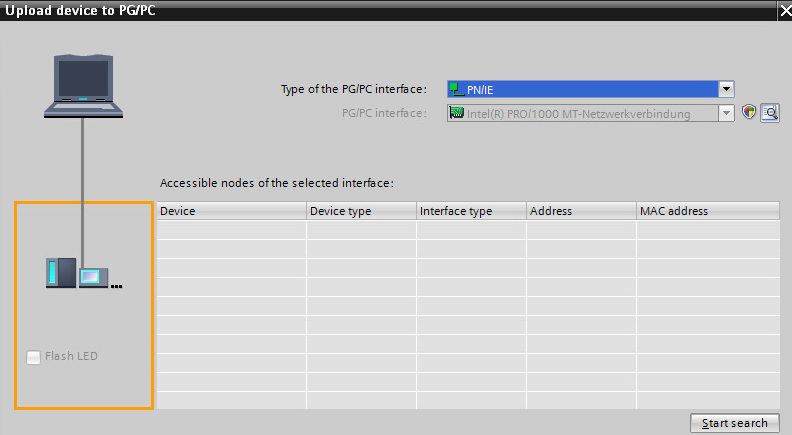This screenshot has width=792, height=435.
Task: Enable the Flash LED checkbox
Action: [34, 357]
